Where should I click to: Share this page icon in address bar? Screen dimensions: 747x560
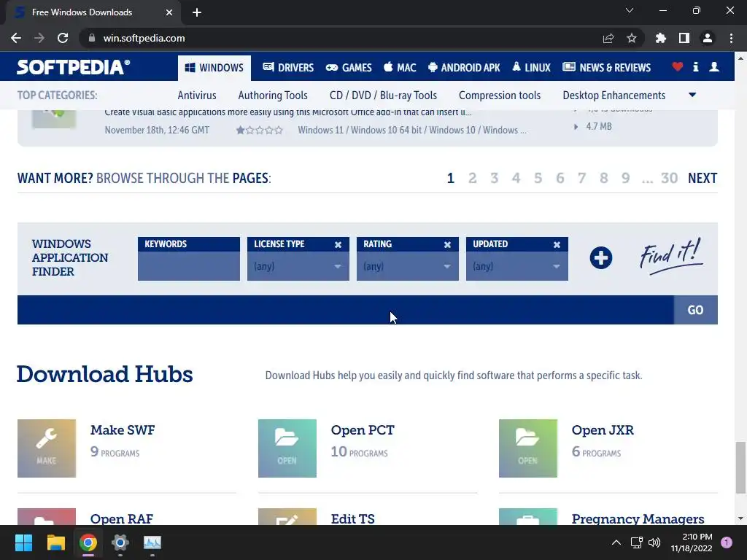pyautogui.click(x=608, y=38)
